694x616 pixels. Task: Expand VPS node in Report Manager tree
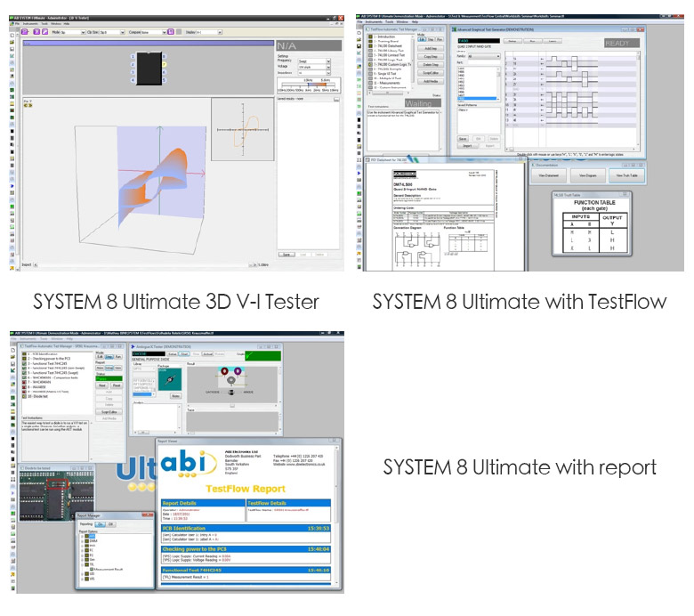(83, 579)
